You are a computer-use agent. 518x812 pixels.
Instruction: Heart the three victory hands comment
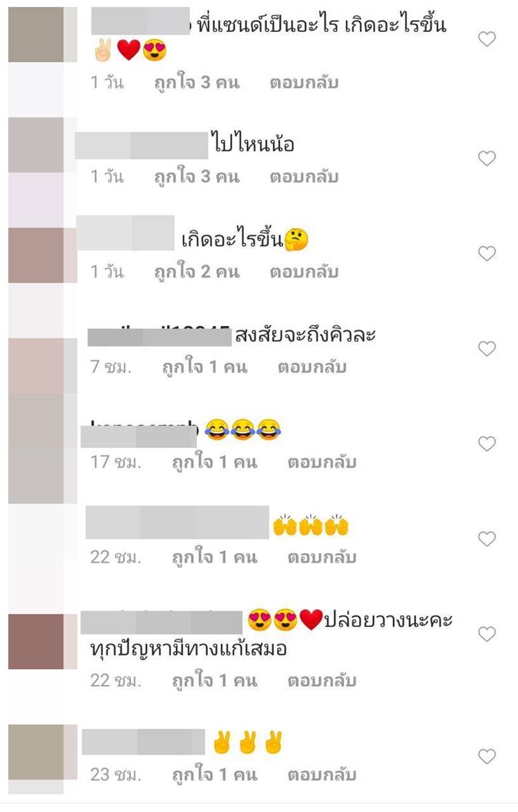point(486,756)
